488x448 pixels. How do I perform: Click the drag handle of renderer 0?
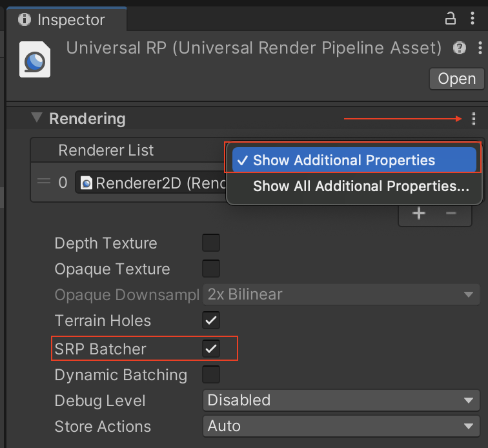pyautogui.click(x=44, y=183)
